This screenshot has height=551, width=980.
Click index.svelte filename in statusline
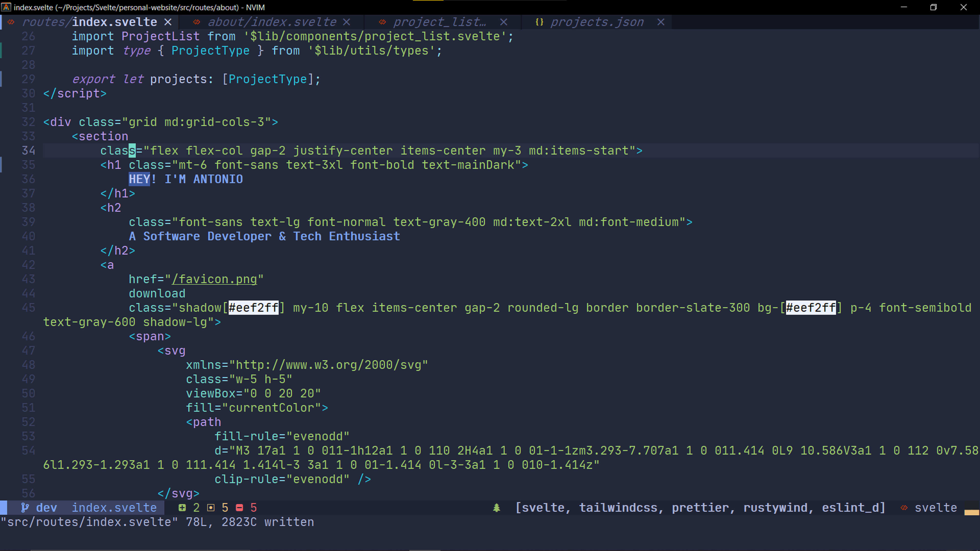[114, 507]
